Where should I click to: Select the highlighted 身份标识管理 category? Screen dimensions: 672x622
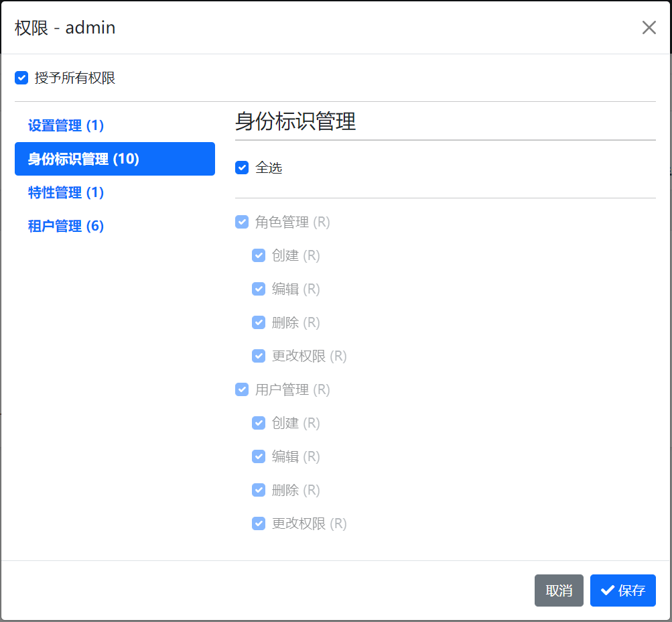(x=115, y=159)
